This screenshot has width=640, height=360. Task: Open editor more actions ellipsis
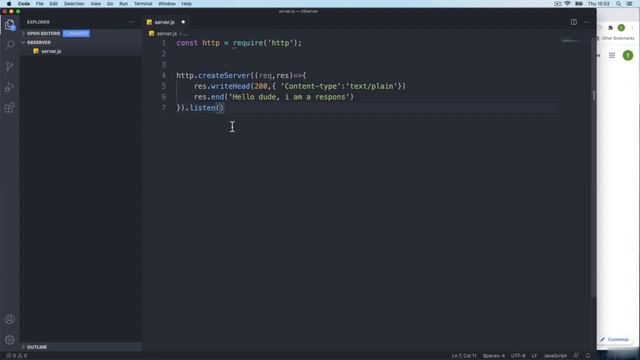click(587, 22)
